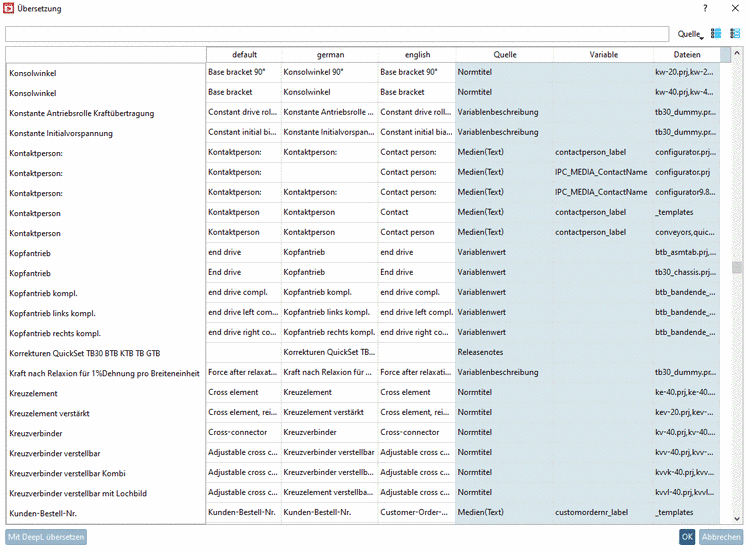Image resolution: width=750 pixels, height=551 pixels.
Task: Click the search input field at top
Action: [x=337, y=34]
